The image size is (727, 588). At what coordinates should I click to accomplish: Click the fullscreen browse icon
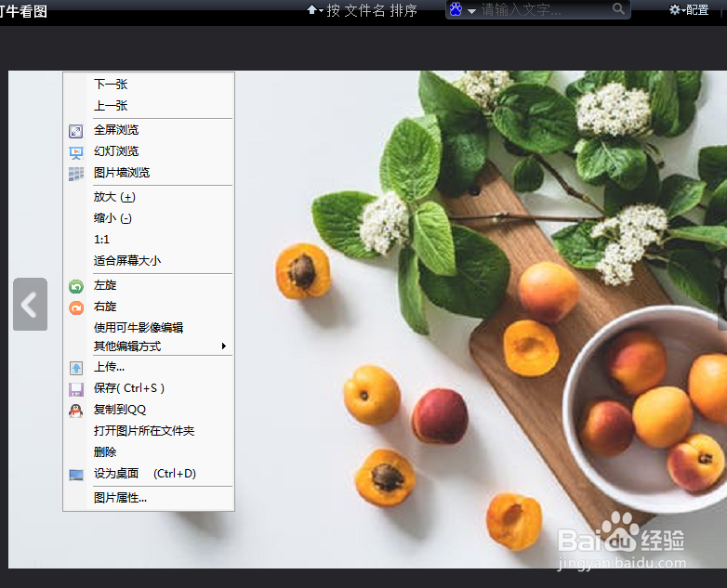(76, 131)
